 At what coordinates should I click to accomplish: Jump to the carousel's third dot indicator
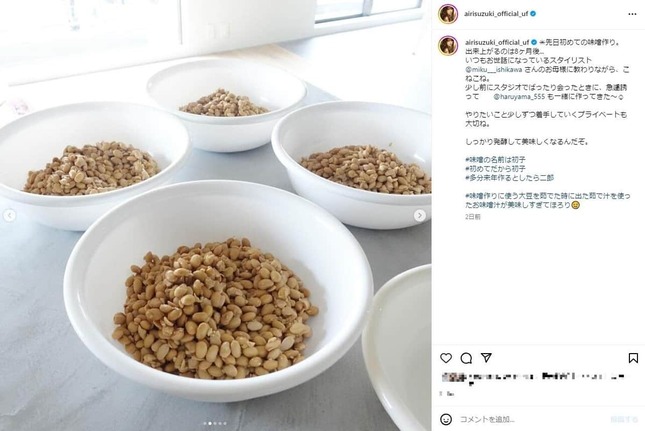tap(215, 423)
